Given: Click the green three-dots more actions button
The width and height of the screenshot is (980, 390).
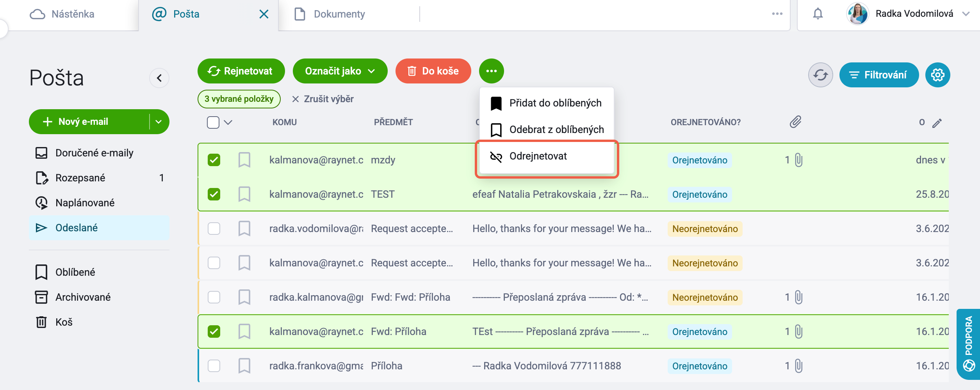Looking at the screenshot, I should coord(491,71).
